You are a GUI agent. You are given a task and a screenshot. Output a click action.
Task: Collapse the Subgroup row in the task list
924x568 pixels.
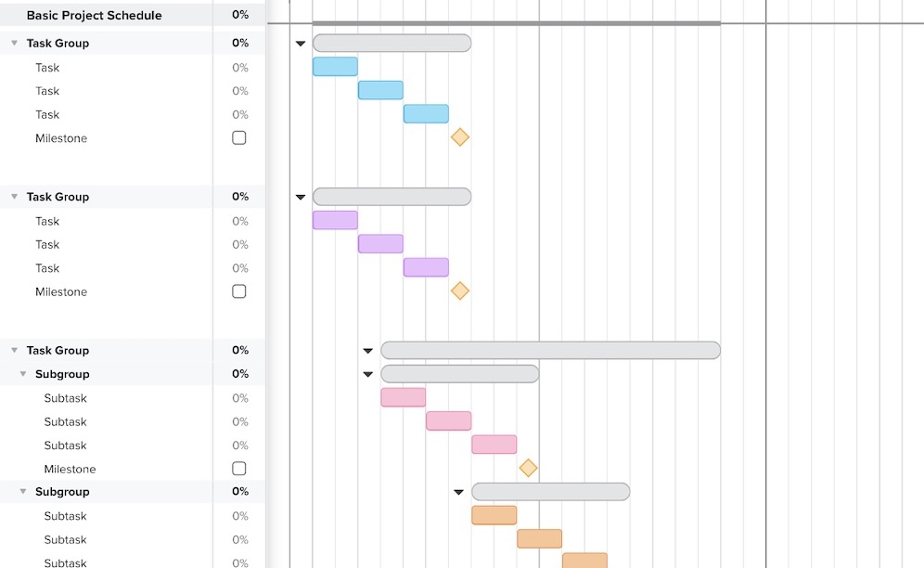(23, 374)
